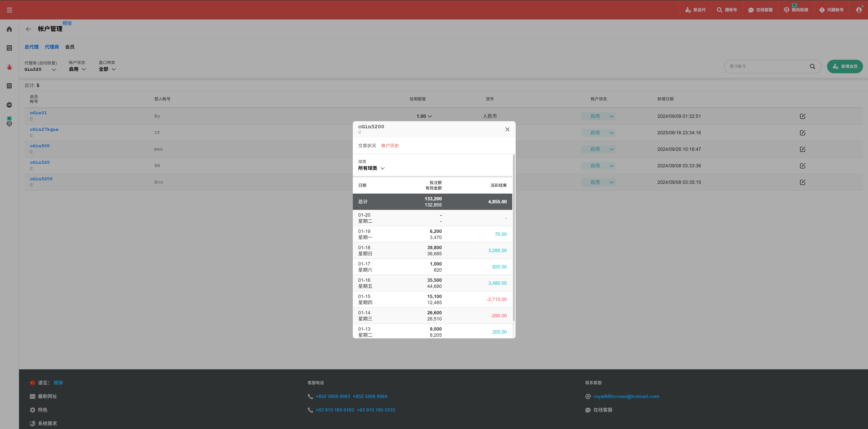868x429 pixels.
Task: Click edit icon for cGin5200 row
Action: click(802, 182)
